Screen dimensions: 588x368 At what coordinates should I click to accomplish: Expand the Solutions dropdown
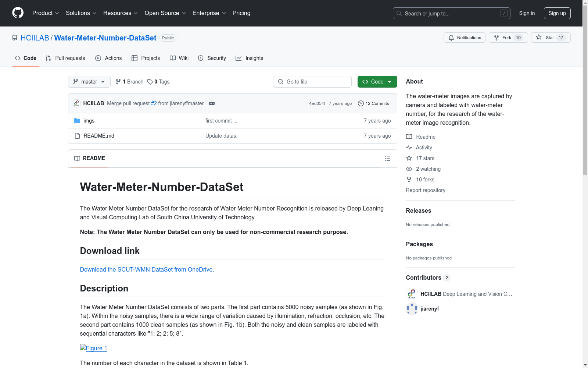[81, 13]
